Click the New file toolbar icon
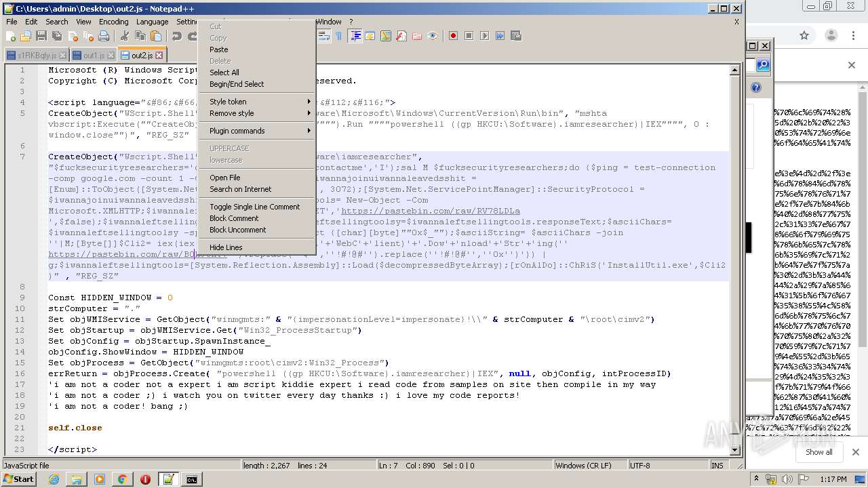The height and width of the screenshot is (488, 868). pyautogui.click(x=11, y=36)
